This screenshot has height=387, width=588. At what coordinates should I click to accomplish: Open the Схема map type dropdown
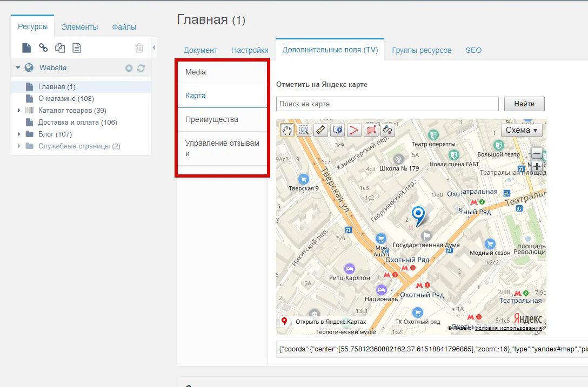[x=520, y=130]
